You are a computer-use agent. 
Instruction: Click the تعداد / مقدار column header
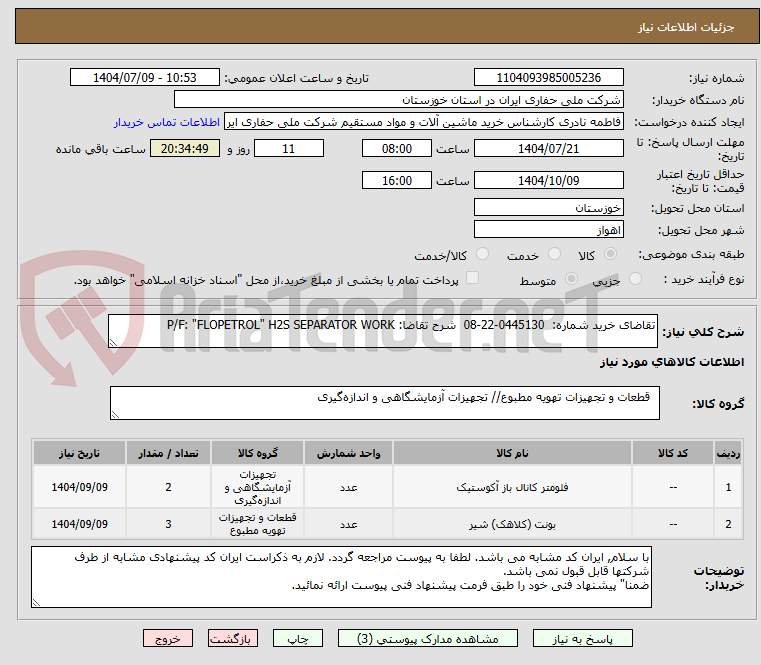[x=168, y=453]
